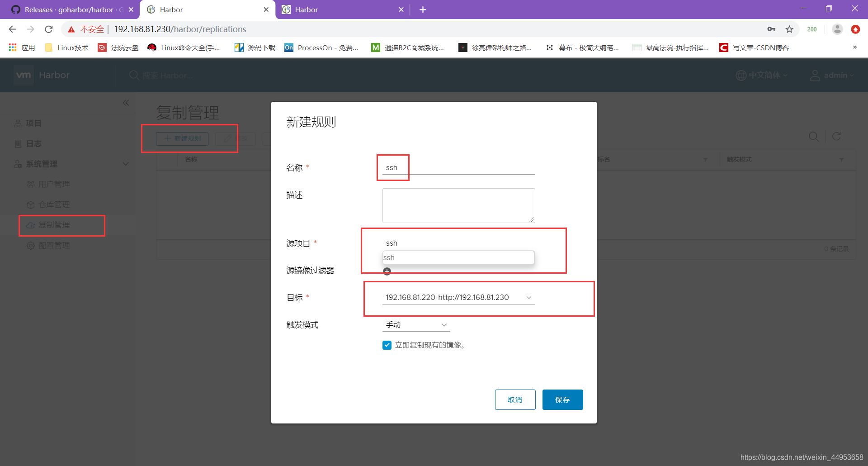868x466 pixels.
Task: Click the 描述 description text area
Action: (x=458, y=205)
